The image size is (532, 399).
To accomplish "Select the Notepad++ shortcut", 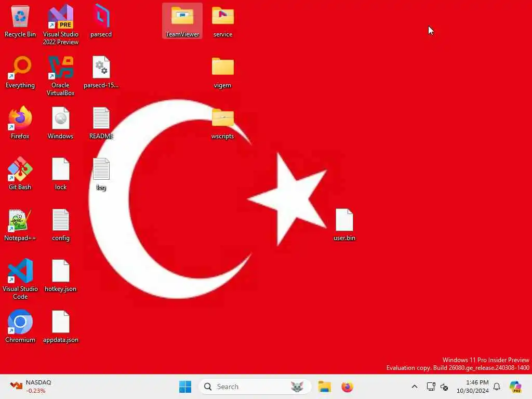I will 20,224.
